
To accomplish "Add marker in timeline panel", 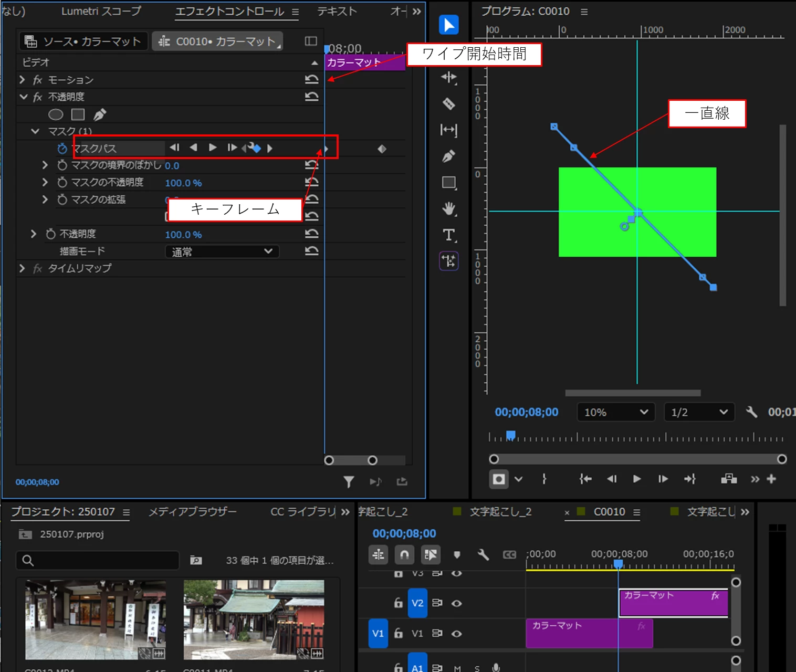I will (x=457, y=554).
